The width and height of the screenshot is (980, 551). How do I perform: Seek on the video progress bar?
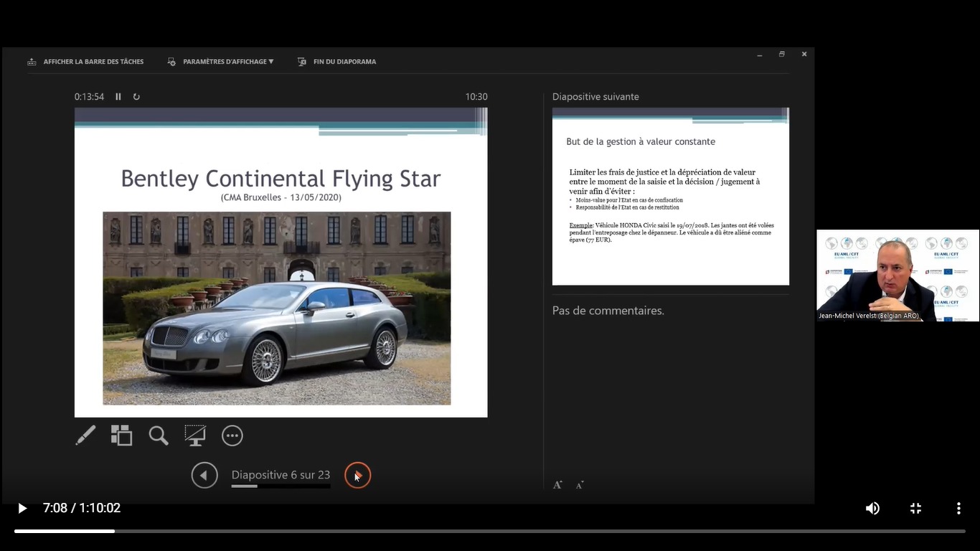point(489,531)
